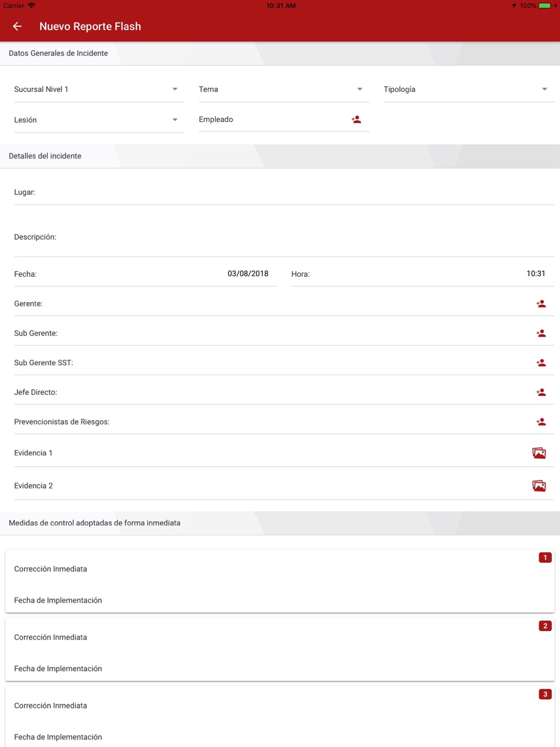Expand the Tipología dropdown

pyautogui.click(x=469, y=90)
